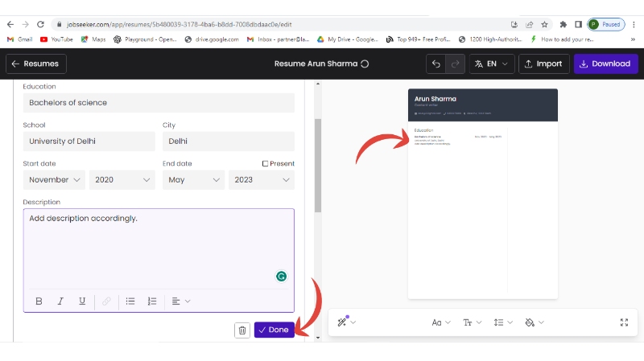Expand resume preview to fullscreen
644x361 pixels.
tap(624, 322)
